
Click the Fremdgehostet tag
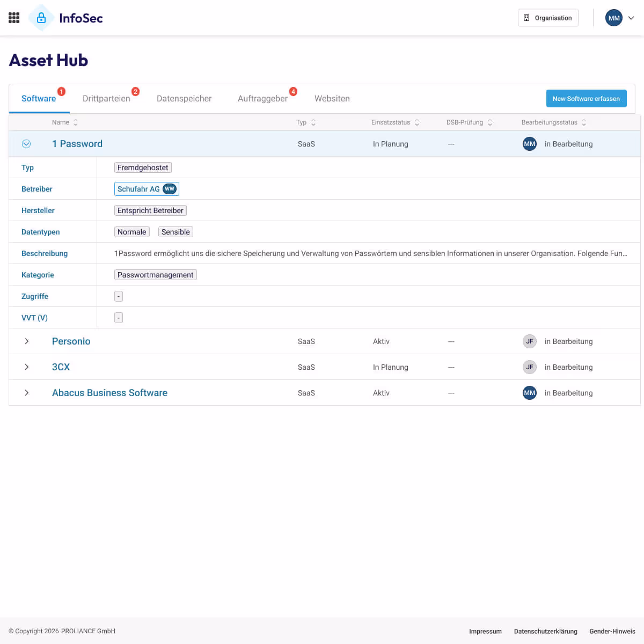(143, 167)
